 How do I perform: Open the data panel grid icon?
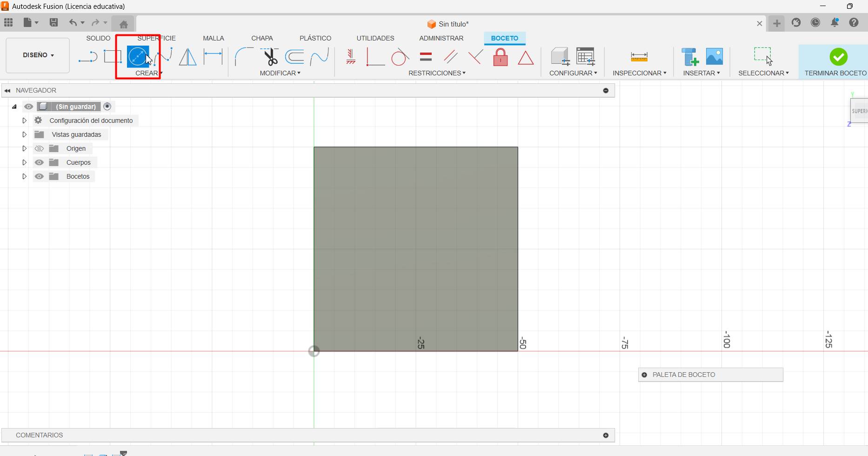pos(8,22)
